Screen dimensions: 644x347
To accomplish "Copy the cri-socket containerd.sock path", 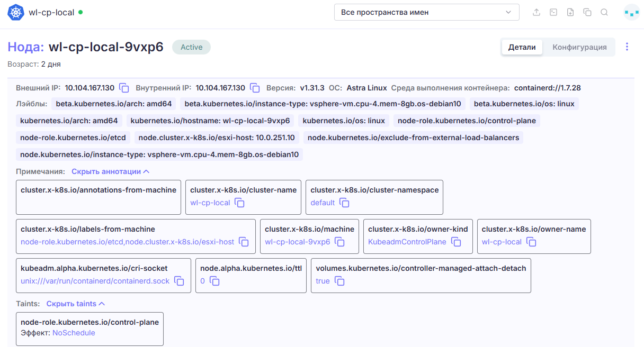I will [x=179, y=281].
